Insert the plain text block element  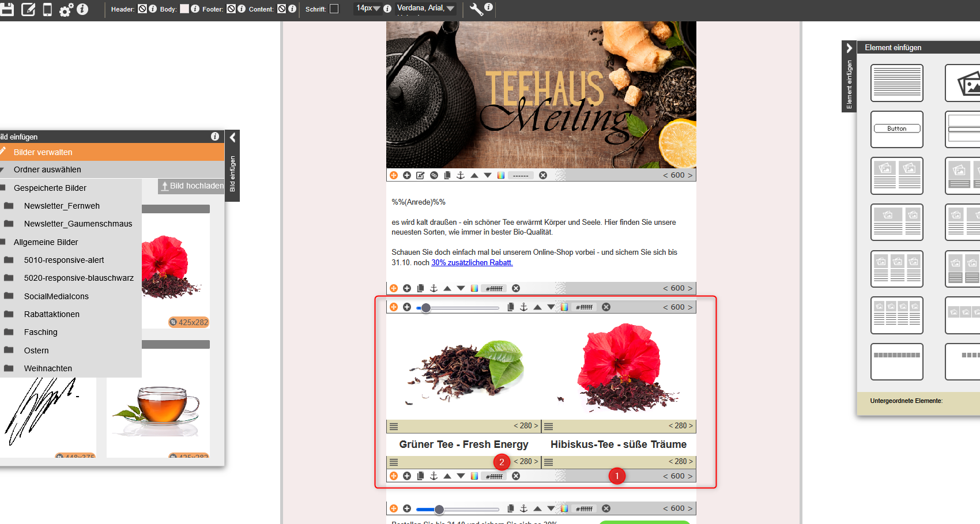pos(896,83)
